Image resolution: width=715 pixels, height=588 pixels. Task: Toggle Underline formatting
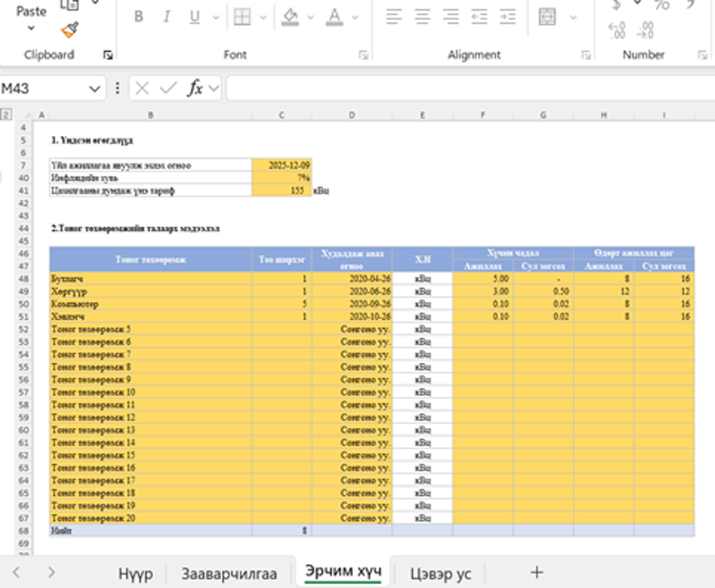(194, 17)
